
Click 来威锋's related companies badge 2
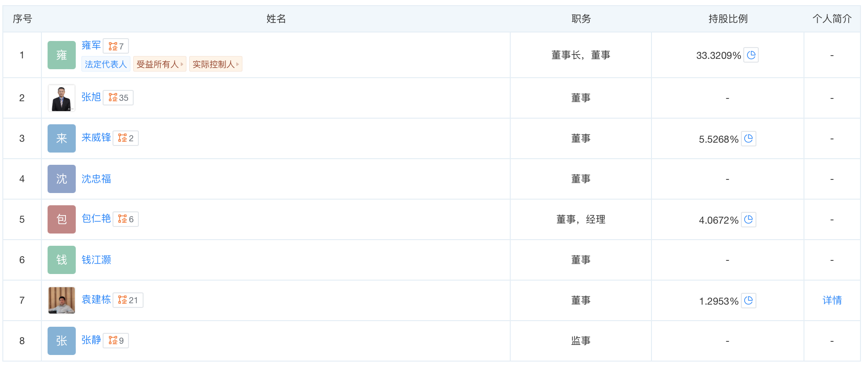click(x=126, y=138)
